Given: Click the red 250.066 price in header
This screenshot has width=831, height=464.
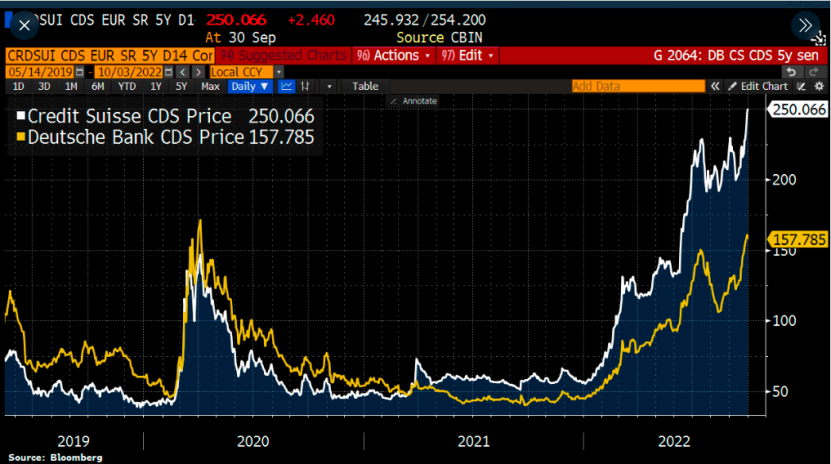Looking at the screenshot, I should [236, 20].
